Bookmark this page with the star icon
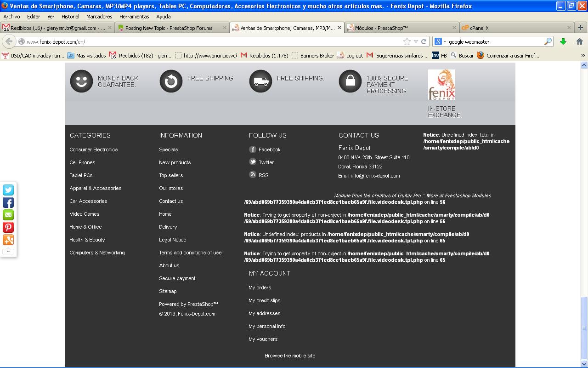This screenshot has height=368, width=588. coord(407,41)
